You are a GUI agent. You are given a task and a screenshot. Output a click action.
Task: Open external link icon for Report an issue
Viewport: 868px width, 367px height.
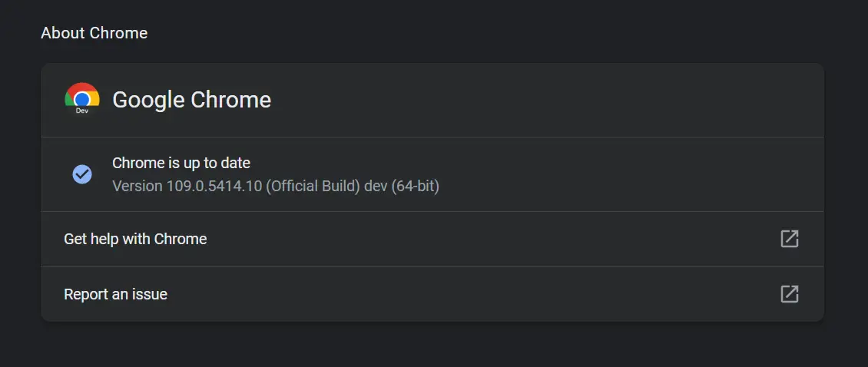tap(790, 294)
